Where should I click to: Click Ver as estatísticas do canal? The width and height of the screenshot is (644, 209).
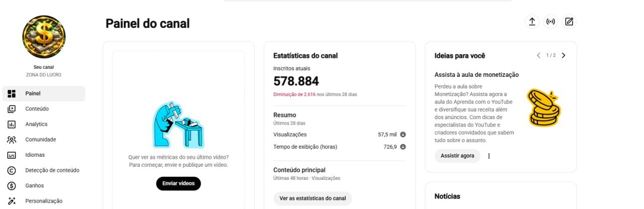click(x=312, y=198)
